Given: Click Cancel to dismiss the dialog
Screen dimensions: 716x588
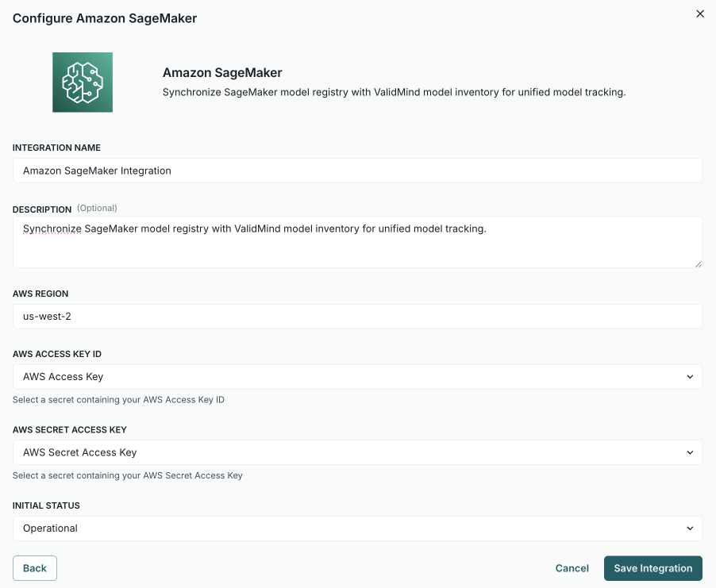Looking at the screenshot, I should (x=572, y=567).
